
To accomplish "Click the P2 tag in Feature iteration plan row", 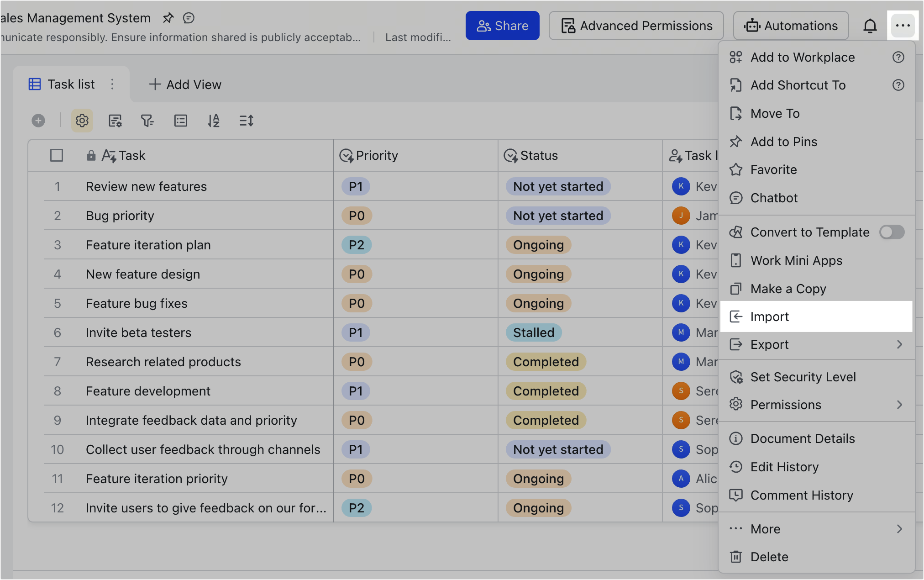I will pos(356,245).
